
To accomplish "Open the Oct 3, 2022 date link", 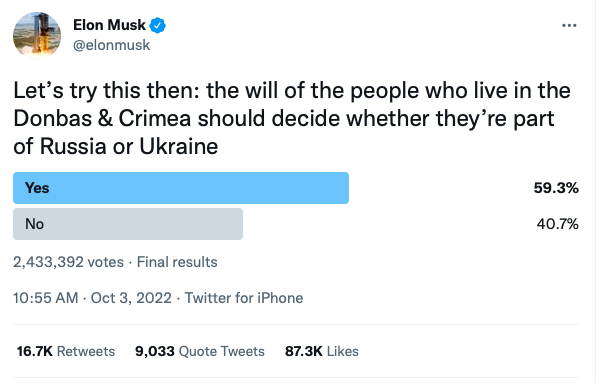I will click(131, 298).
